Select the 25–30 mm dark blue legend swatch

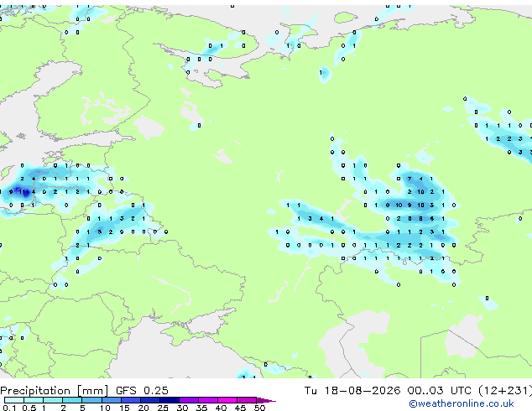click(170, 400)
